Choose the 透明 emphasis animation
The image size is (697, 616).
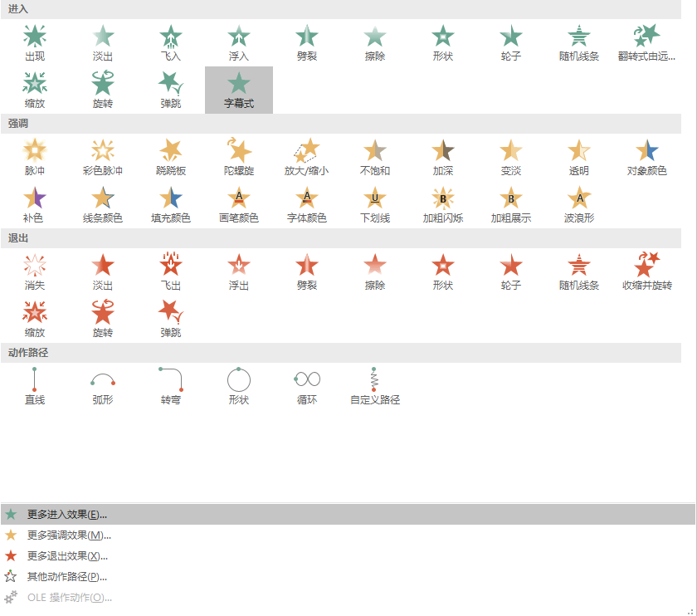click(x=579, y=158)
